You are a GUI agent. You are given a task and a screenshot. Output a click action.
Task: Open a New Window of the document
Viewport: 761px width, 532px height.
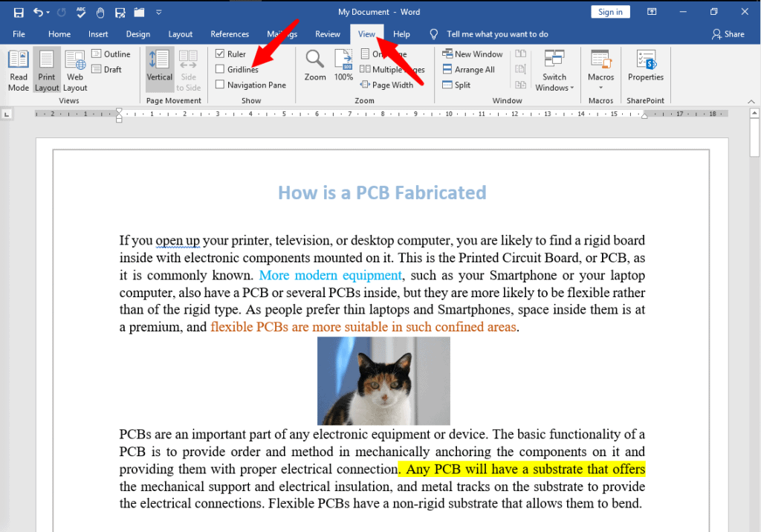(472, 53)
